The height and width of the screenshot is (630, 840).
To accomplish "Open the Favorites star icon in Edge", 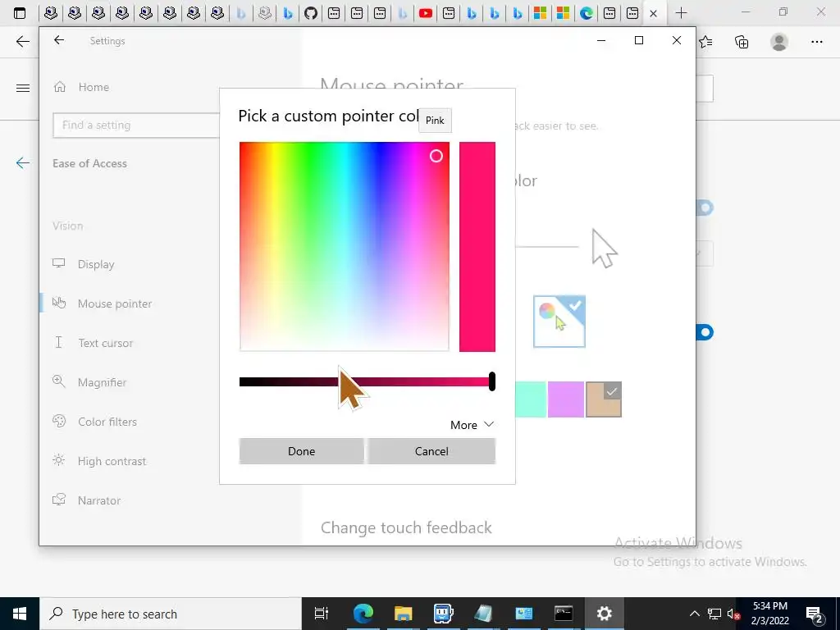I will click(x=705, y=42).
